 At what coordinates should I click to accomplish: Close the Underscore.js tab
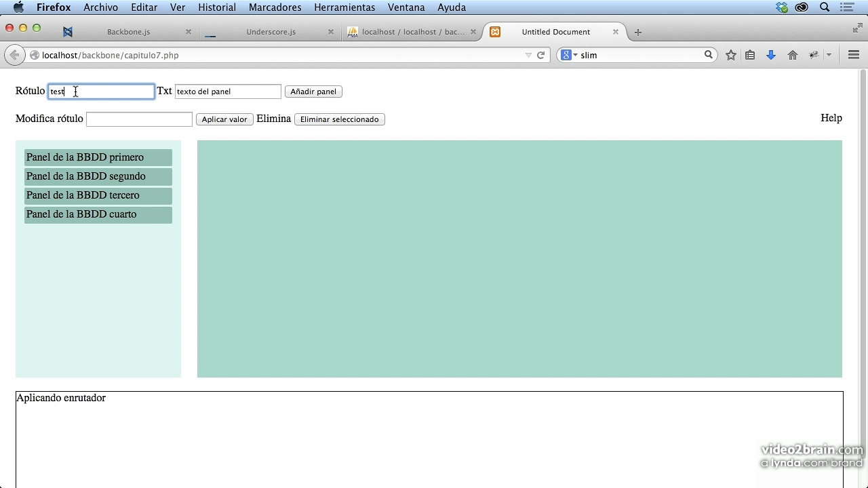click(x=331, y=32)
